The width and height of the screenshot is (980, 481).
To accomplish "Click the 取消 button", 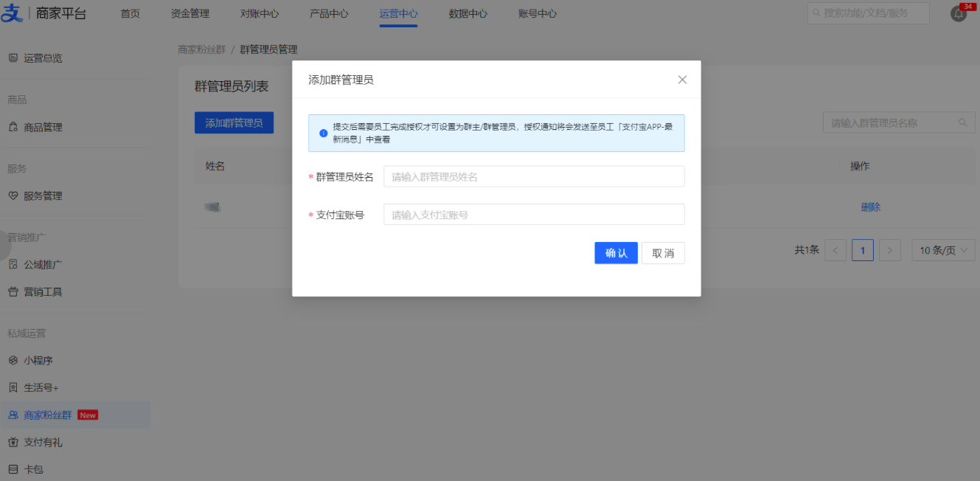I will point(662,253).
